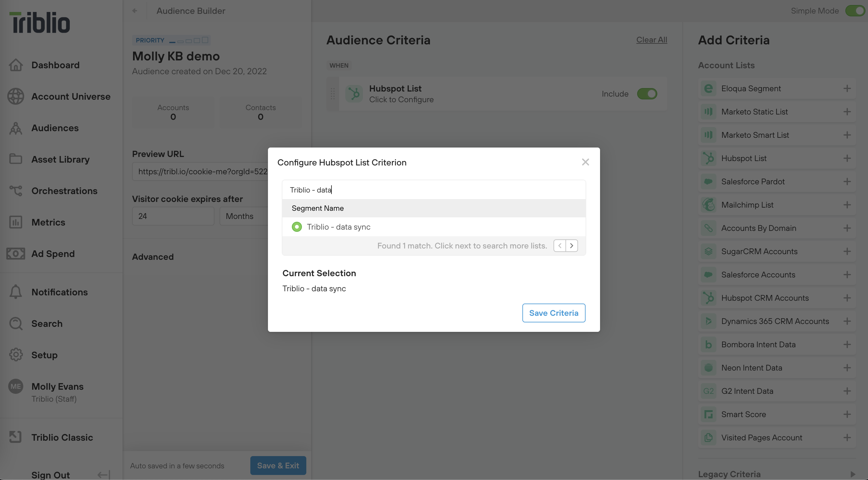Toggle Simple Mode switch
The height and width of the screenshot is (480, 868).
click(x=855, y=11)
